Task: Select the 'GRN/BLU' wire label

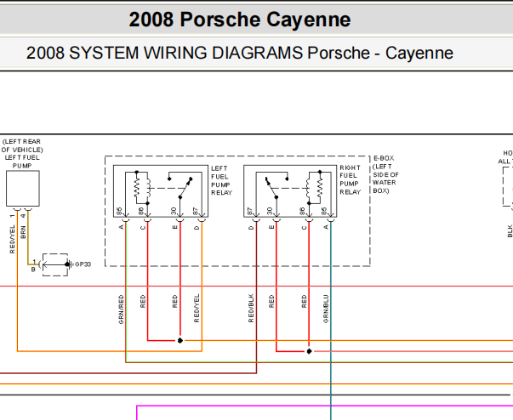Action: pos(326,309)
